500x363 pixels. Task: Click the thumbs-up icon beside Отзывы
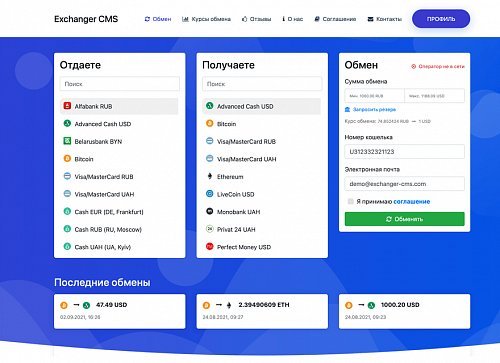(x=244, y=19)
